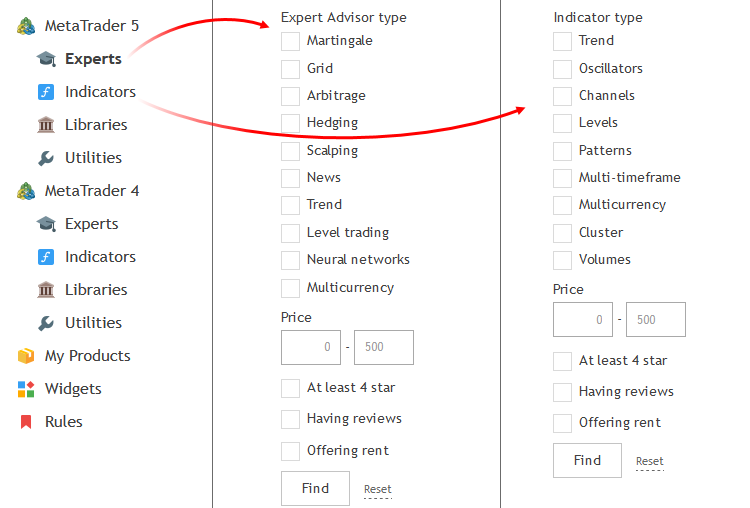Viewport: 750px width, 508px height.
Task: Click the function icon beside MetaTrader 5 Indicators
Action: coord(46,92)
